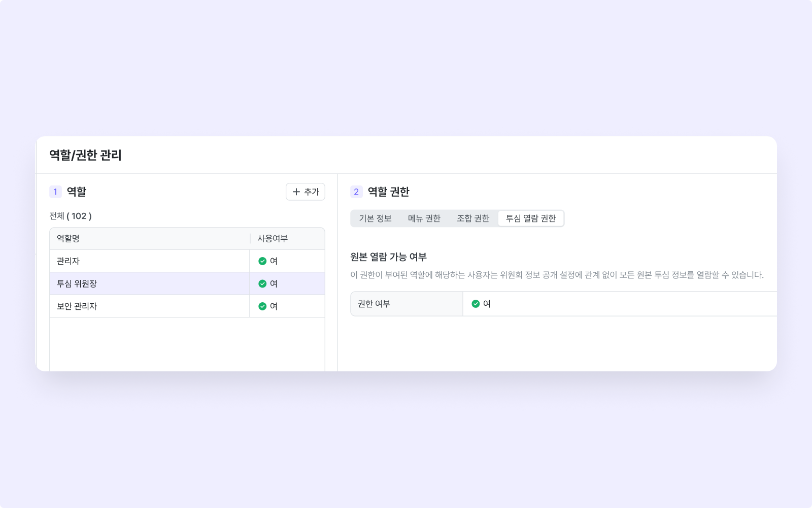Image resolution: width=812 pixels, height=508 pixels.
Task: Switch to the 기본 정보 tab
Action: (x=375, y=218)
